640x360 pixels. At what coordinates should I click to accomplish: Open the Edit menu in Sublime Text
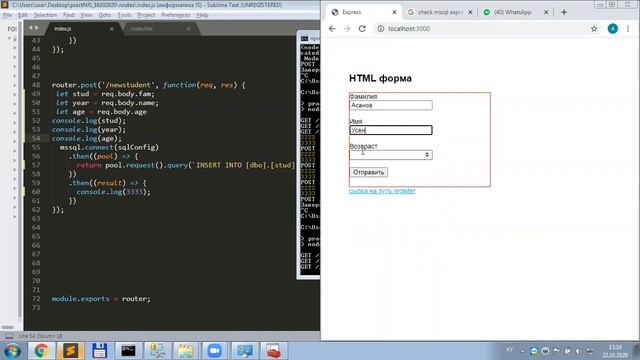pyautogui.click(x=23, y=15)
